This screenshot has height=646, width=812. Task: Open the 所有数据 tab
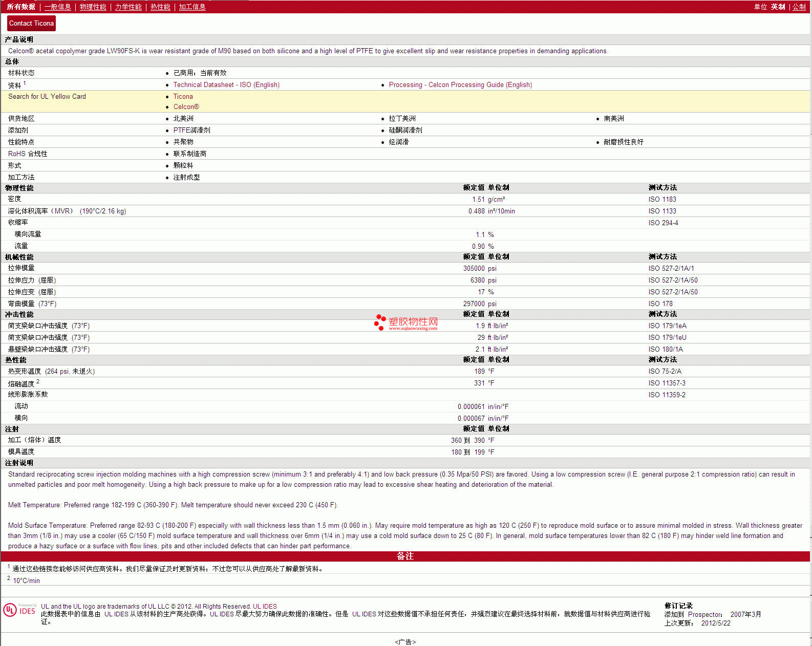pyautogui.click(x=21, y=7)
